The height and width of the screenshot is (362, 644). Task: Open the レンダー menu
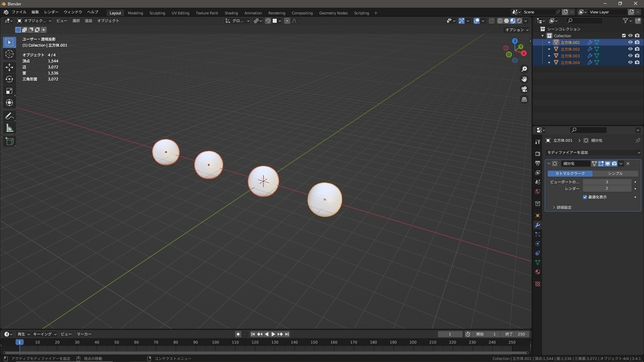52,12
